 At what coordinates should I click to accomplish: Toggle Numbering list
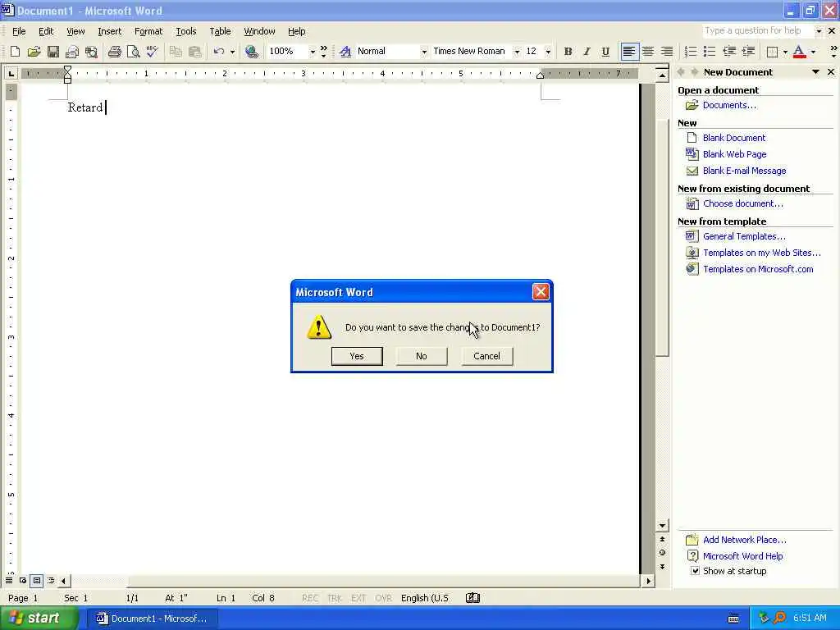click(x=691, y=52)
